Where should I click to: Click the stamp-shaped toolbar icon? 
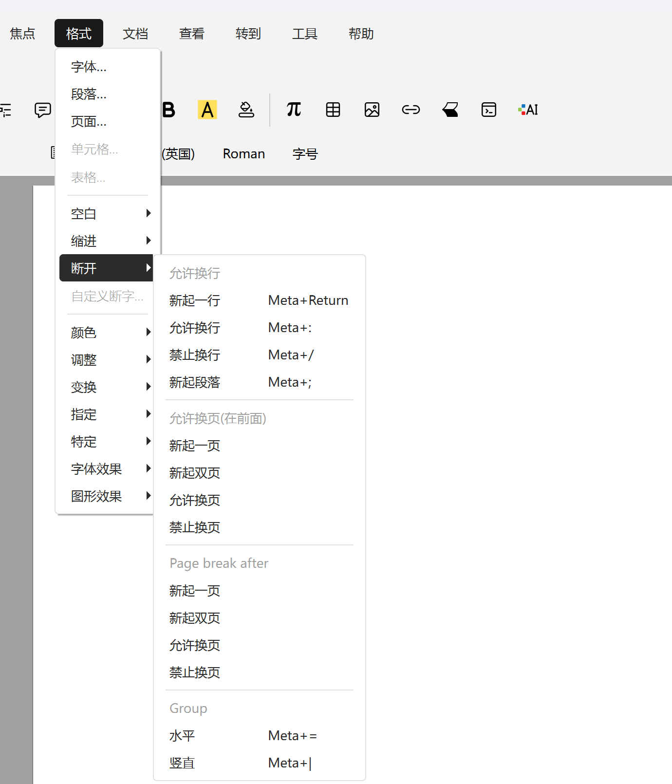click(246, 110)
